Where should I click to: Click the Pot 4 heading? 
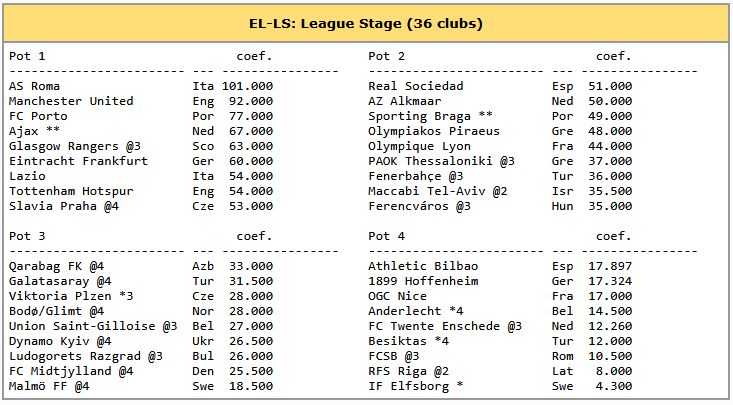pyautogui.click(x=387, y=236)
